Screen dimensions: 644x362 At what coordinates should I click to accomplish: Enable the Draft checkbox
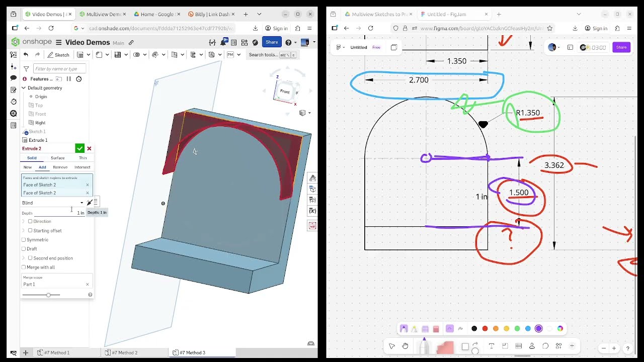click(24, 249)
